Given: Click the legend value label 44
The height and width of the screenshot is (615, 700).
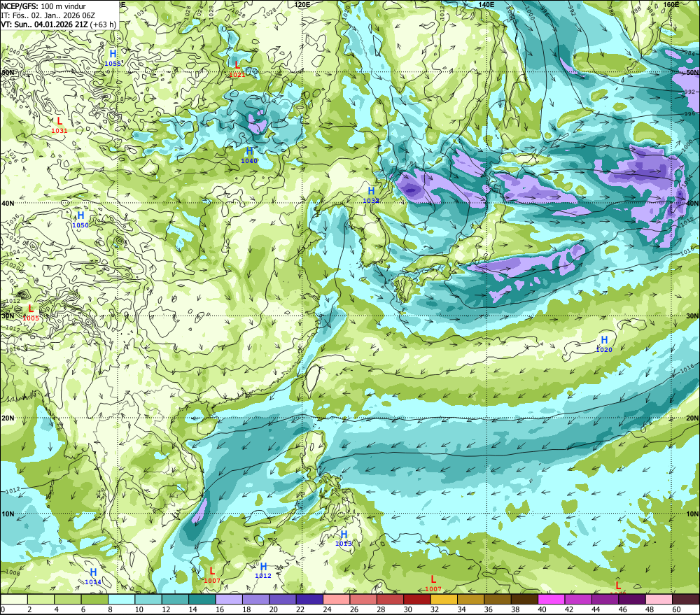Looking at the screenshot, I should [596, 609].
